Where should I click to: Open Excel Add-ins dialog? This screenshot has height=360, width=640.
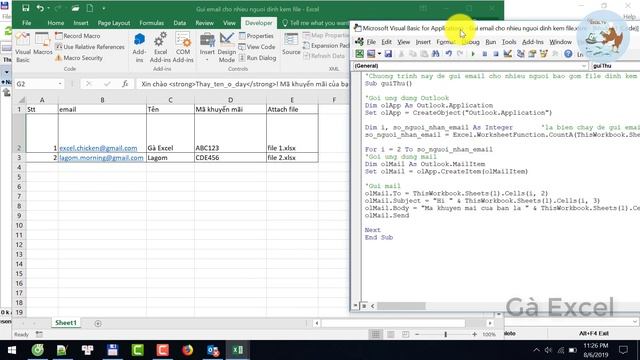[x=160, y=48]
